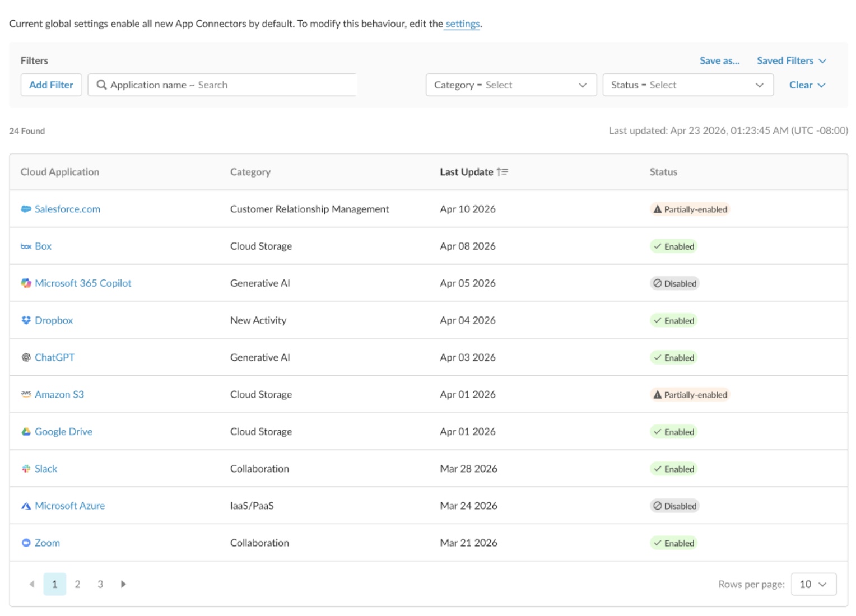Click the Google Drive logo icon
856x616 pixels.
(x=26, y=432)
